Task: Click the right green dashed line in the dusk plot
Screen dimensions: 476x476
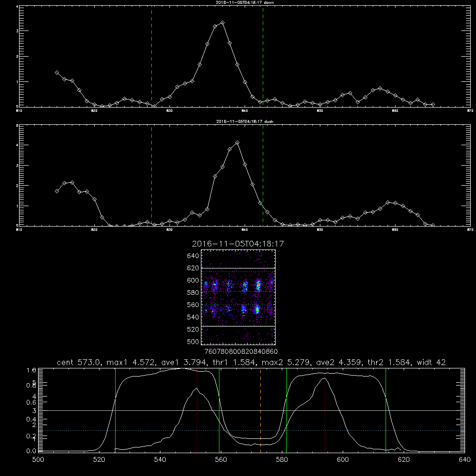Action: coord(263,176)
